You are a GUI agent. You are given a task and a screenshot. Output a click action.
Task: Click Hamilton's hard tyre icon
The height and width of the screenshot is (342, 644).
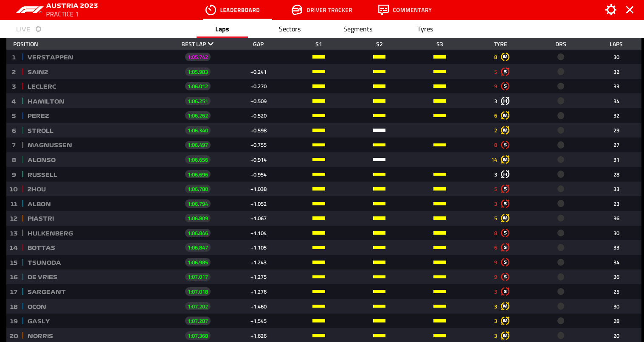pos(505,101)
